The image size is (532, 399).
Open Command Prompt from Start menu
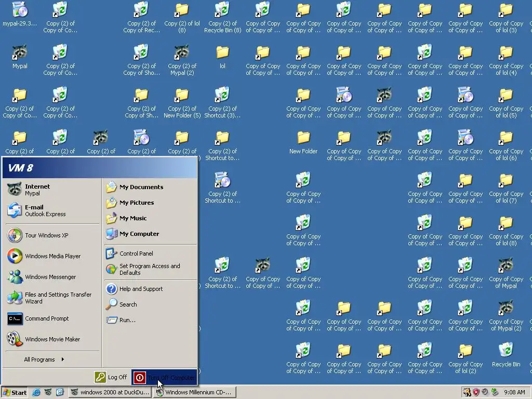click(x=52, y=318)
